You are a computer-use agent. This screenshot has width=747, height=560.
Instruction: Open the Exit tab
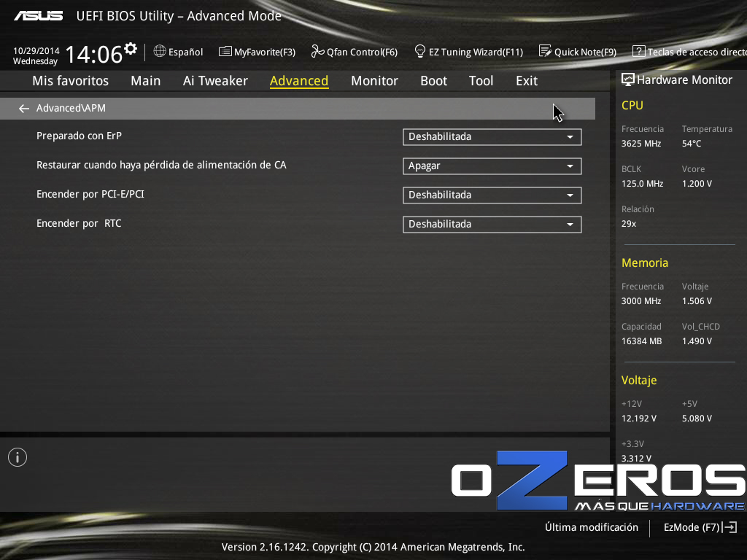click(527, 81)
